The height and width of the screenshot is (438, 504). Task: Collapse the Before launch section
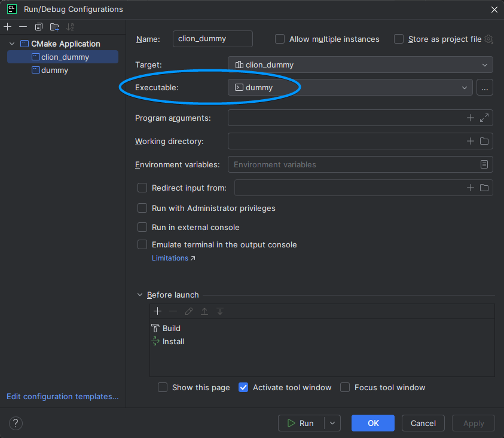(x=140, y=295)
